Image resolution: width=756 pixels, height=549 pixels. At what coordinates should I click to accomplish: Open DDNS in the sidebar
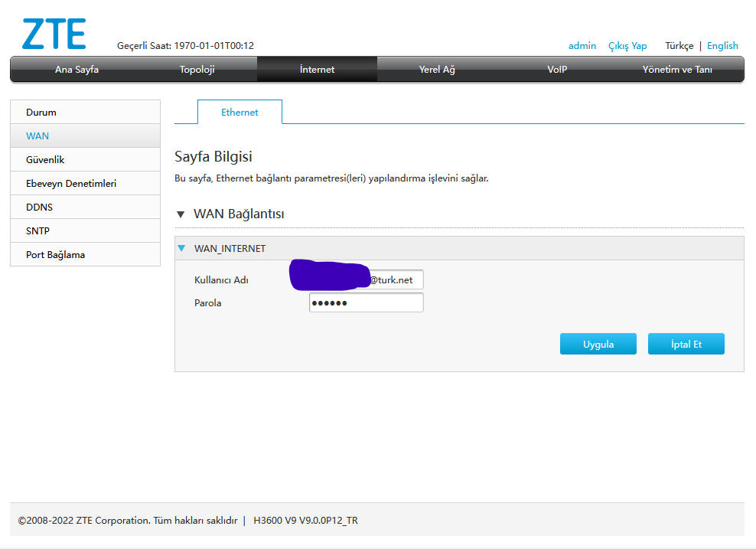(86, 207)
